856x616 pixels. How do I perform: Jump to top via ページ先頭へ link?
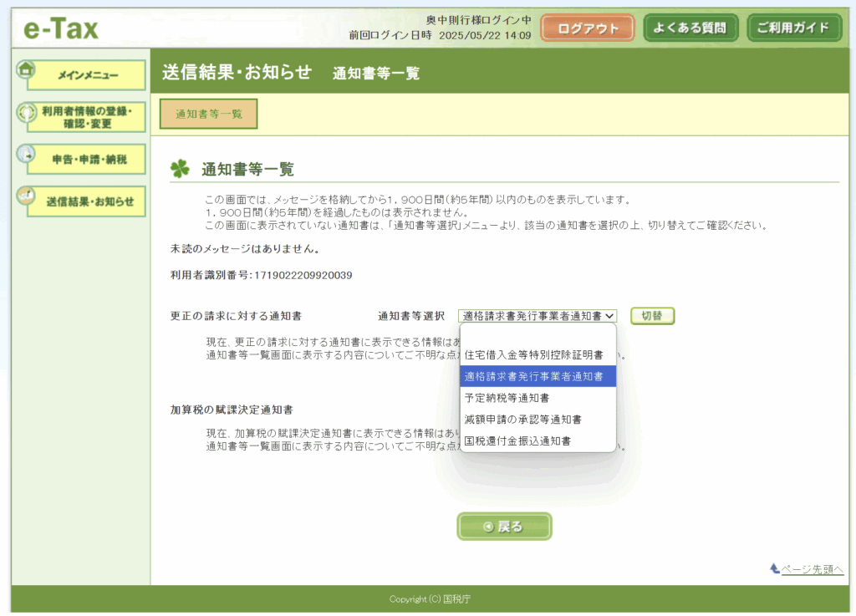click(x=811, y=569)
